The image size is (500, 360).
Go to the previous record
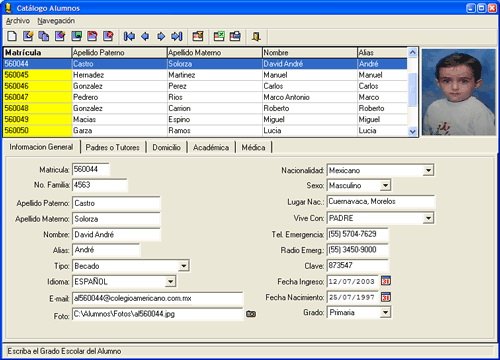pyautogui.click(x=145, y=36)
